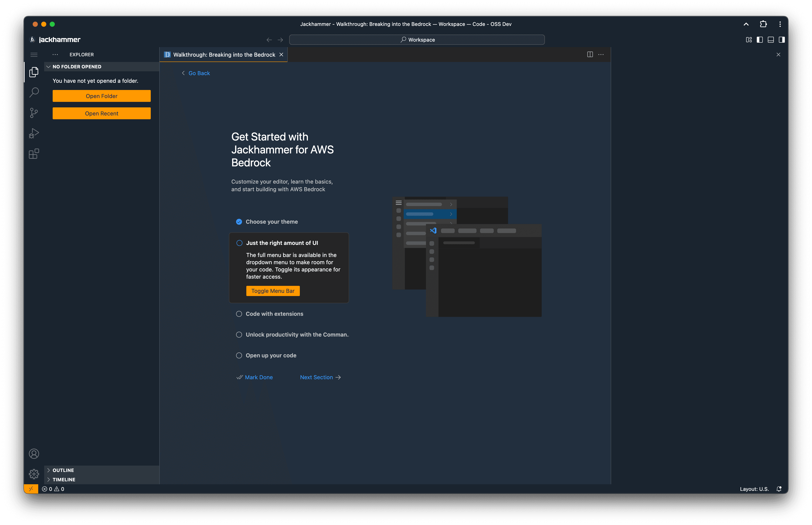The width and height of the screenshot is (812, 525).
Task: Expand the Outline section
Action: [102, 470]
